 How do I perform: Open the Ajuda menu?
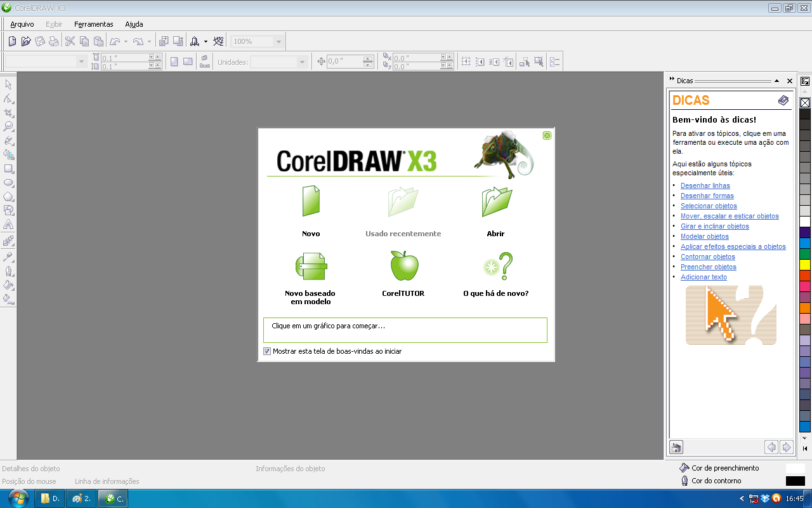click(x=134, y=24)
